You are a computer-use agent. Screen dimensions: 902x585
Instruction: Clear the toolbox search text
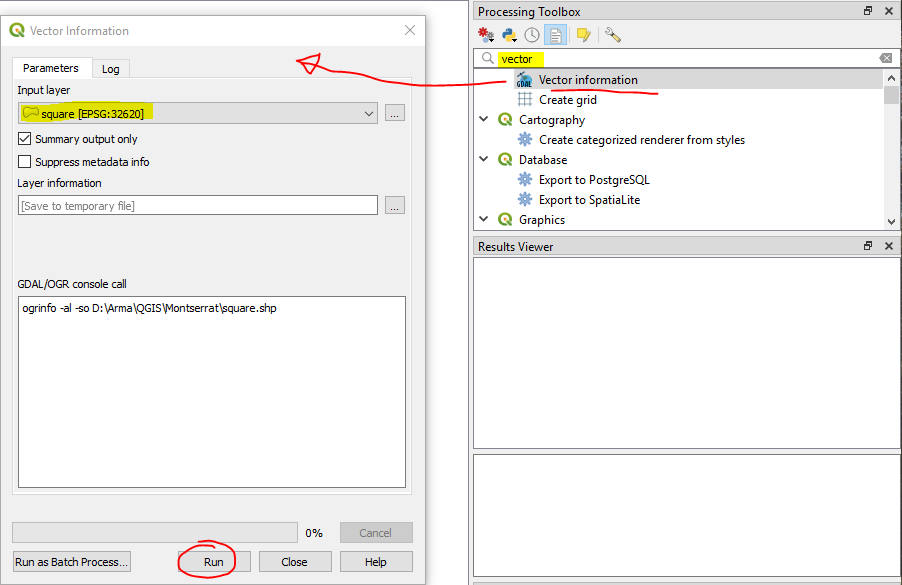tap(885, 59)
